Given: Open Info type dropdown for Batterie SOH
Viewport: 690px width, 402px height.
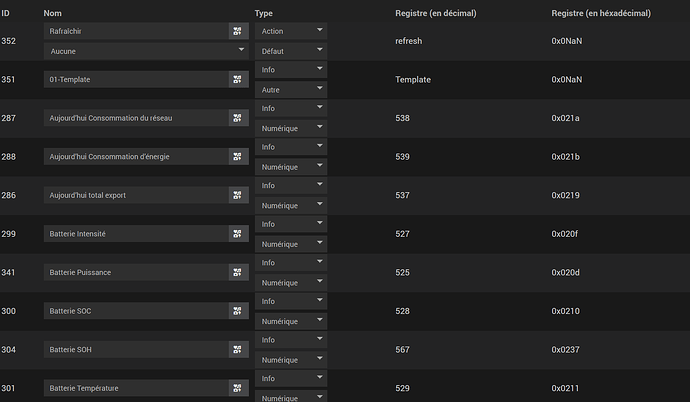Looking at the screenshot, I should coord(290,339).
